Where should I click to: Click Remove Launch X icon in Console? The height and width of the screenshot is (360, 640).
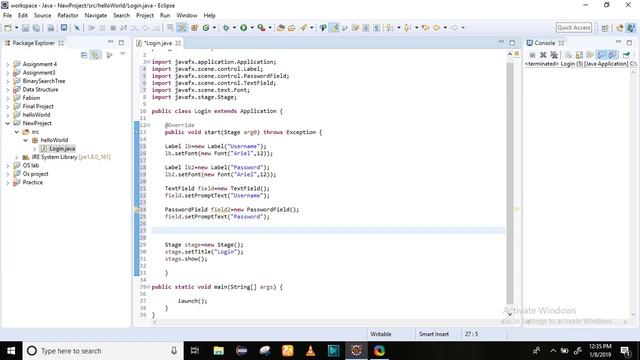tap(543, 55)
